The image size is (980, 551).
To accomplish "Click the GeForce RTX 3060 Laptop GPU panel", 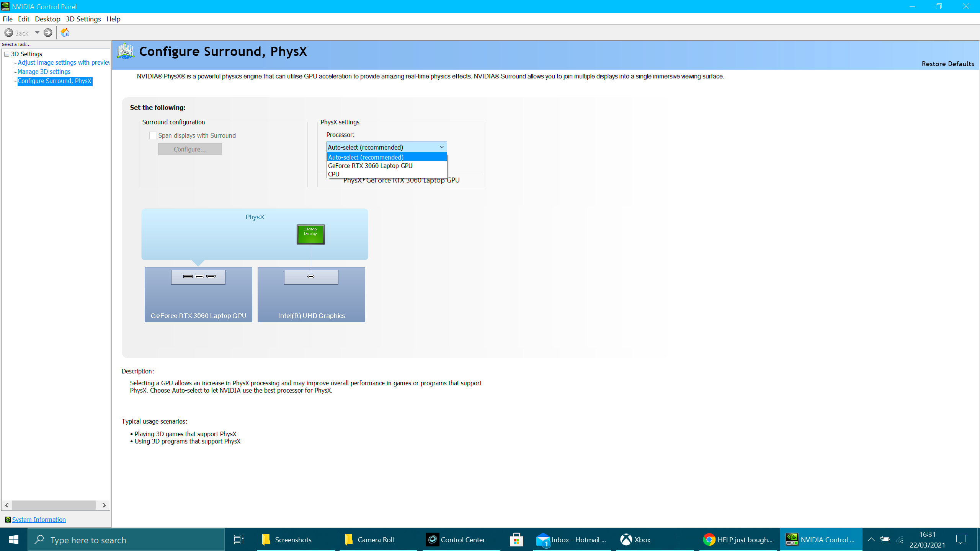I will (x=198, y=295).
